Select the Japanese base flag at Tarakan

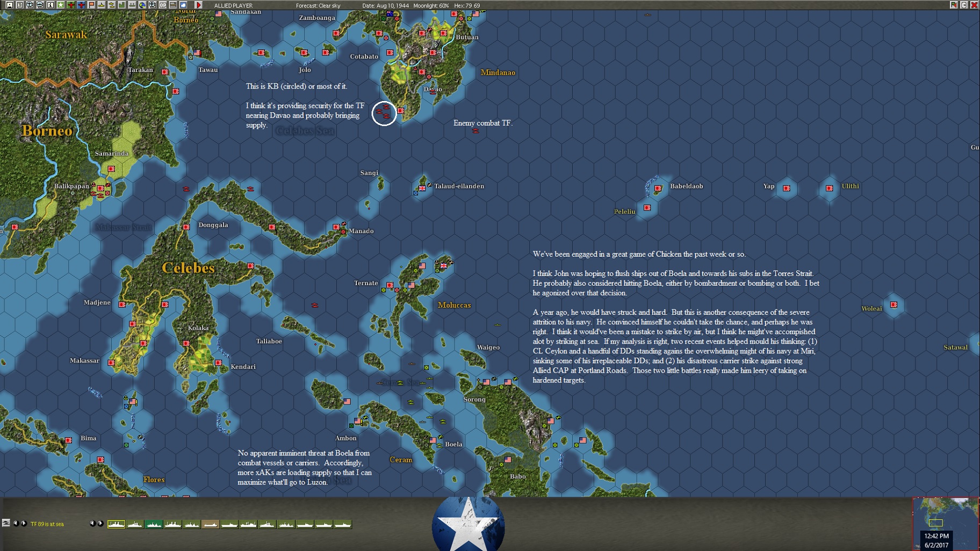165,72
